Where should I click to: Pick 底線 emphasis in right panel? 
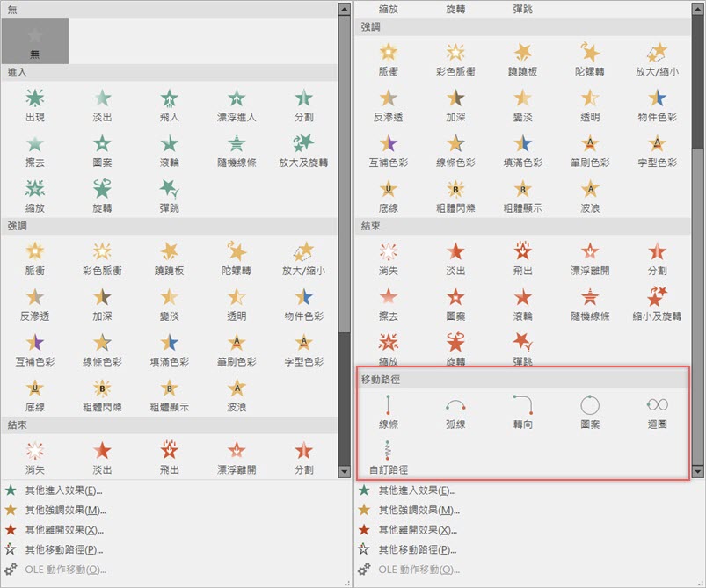pyautogui.click(x=388, y=196)
